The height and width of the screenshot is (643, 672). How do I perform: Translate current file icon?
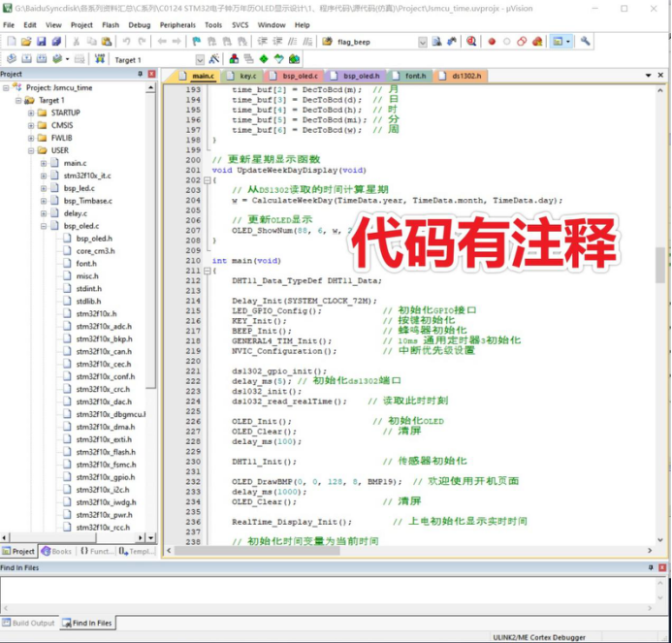(12, 59)
